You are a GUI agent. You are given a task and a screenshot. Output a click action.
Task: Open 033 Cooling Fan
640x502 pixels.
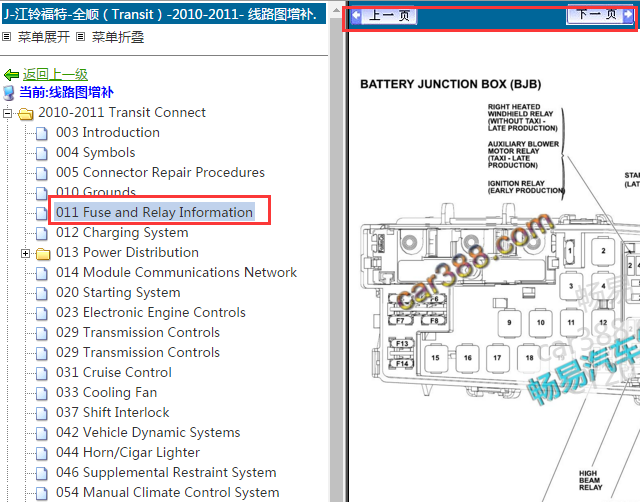point(107,393)
